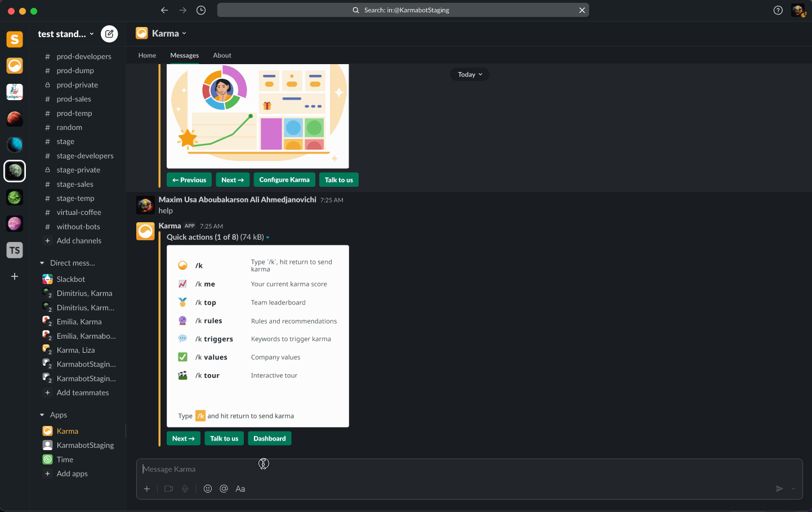Open the Today date dropdown

pos(470,74)
